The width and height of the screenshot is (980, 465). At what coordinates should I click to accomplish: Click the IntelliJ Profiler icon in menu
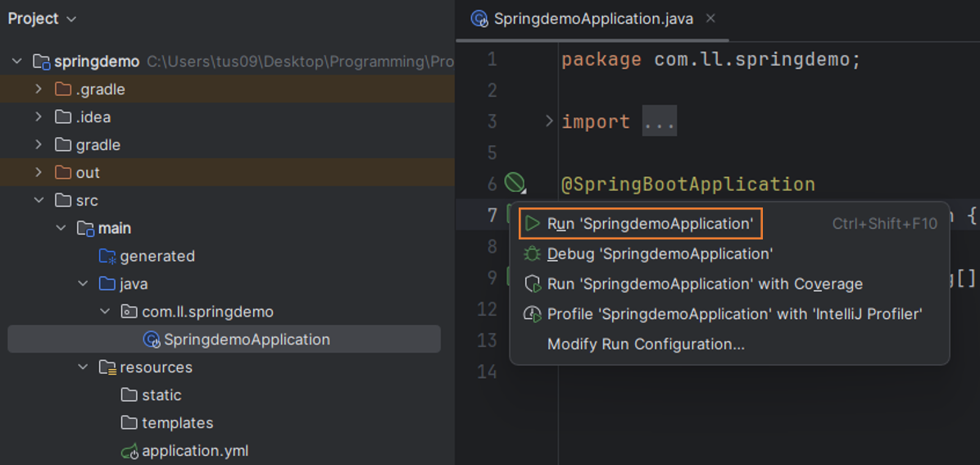[533, 314]
